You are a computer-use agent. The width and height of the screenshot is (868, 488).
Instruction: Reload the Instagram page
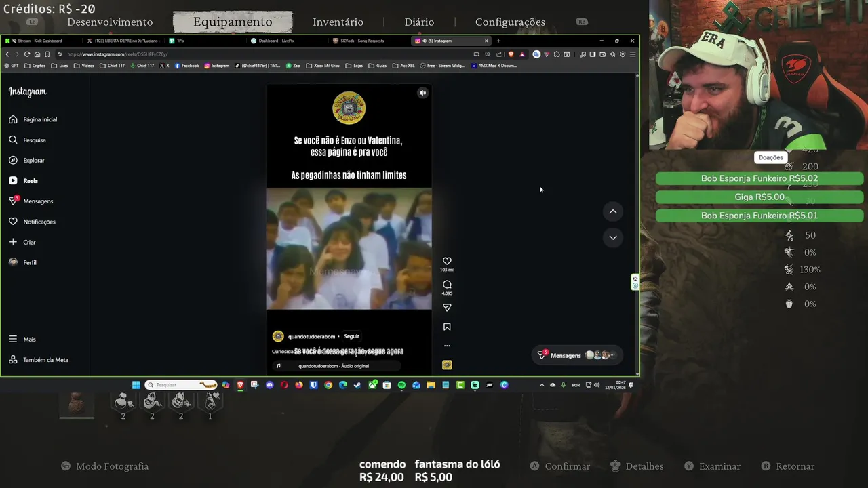coord(27,54)
